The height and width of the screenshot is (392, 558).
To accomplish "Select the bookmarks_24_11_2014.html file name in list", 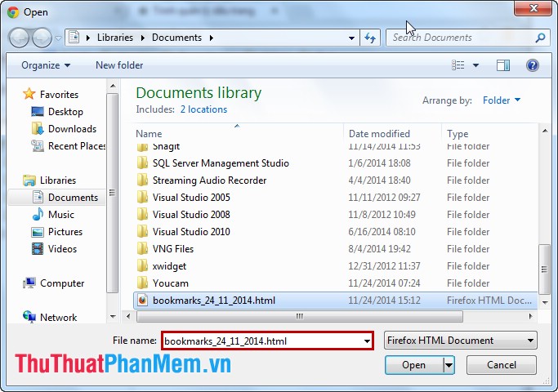I will point(214,301).
